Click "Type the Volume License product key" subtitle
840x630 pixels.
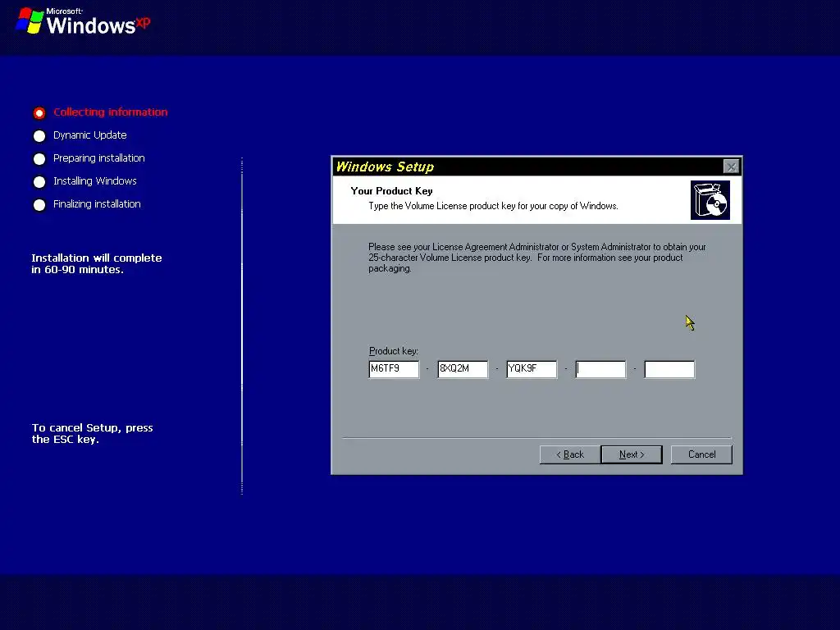pyautogui.click(x=493, y=206)
